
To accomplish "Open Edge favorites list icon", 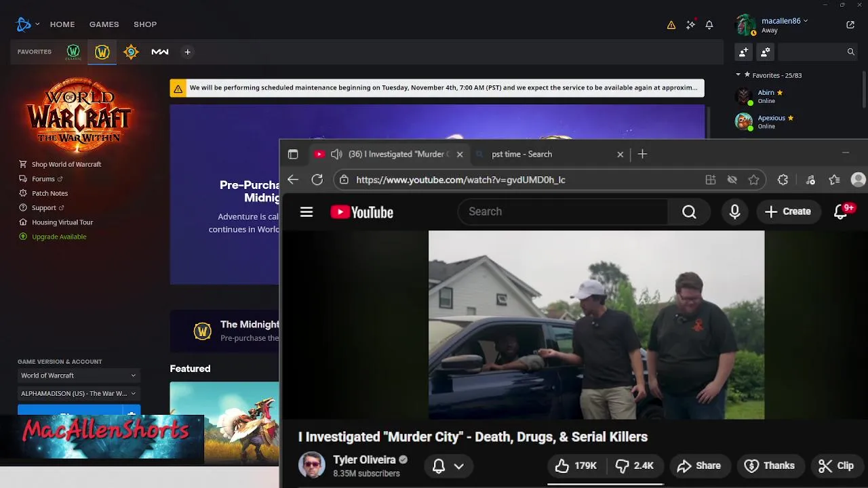I will point(835,180).
